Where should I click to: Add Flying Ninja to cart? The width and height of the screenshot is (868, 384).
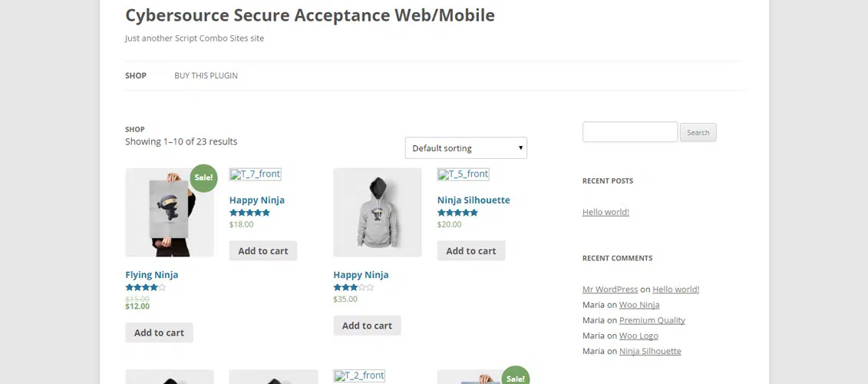click(159, 333)
